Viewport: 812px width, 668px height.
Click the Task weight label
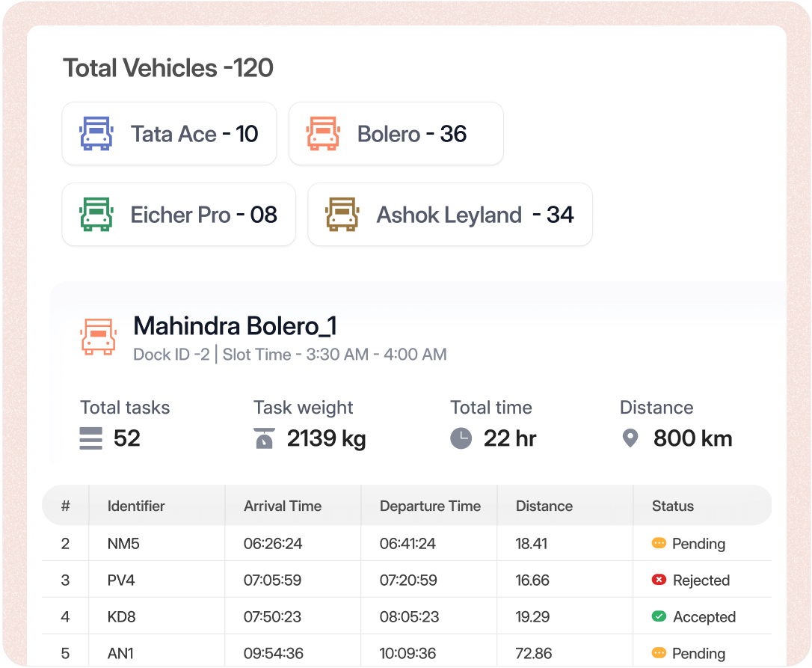[x=304, y=408]
